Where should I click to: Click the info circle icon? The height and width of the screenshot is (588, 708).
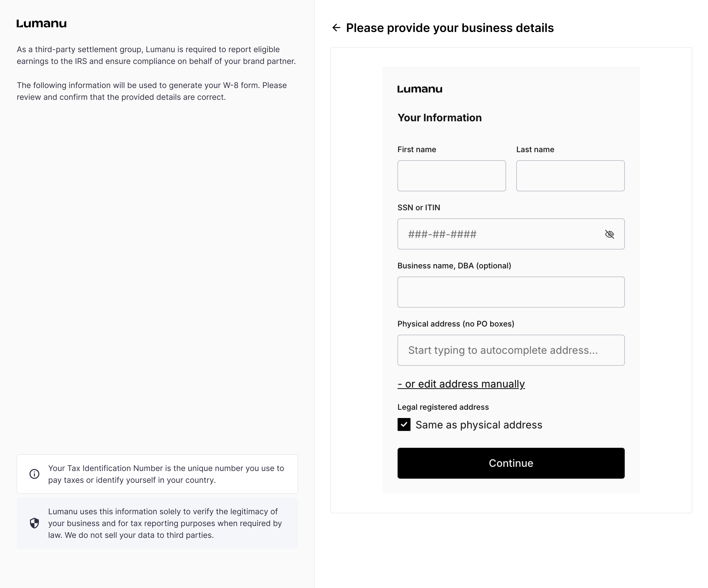click(34, 474)
